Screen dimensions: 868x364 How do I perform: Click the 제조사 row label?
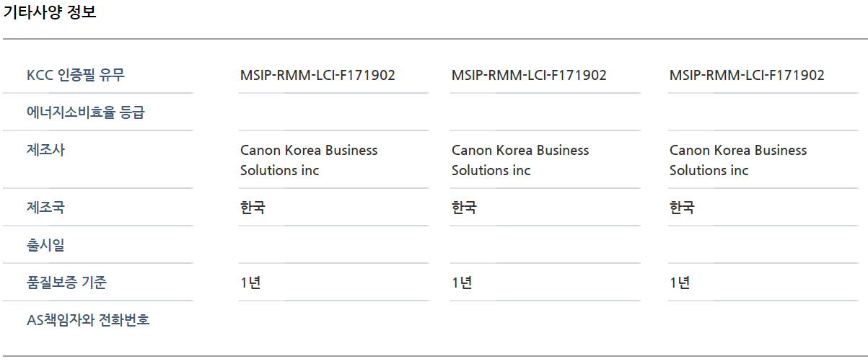45,150
